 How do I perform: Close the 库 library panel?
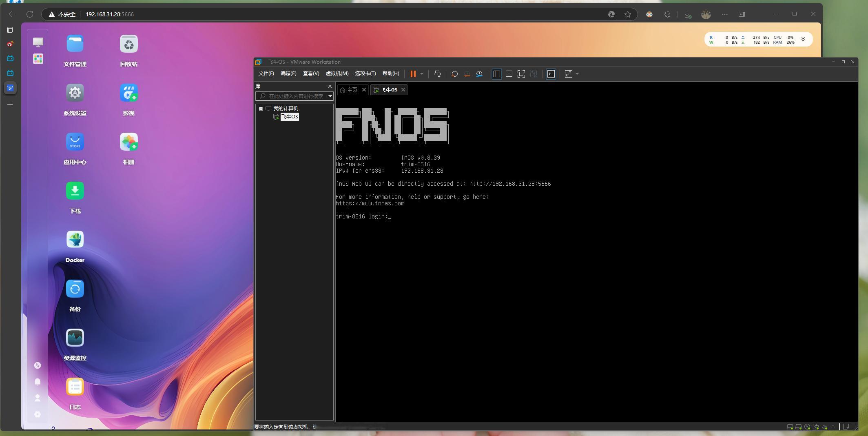[330, 86]
